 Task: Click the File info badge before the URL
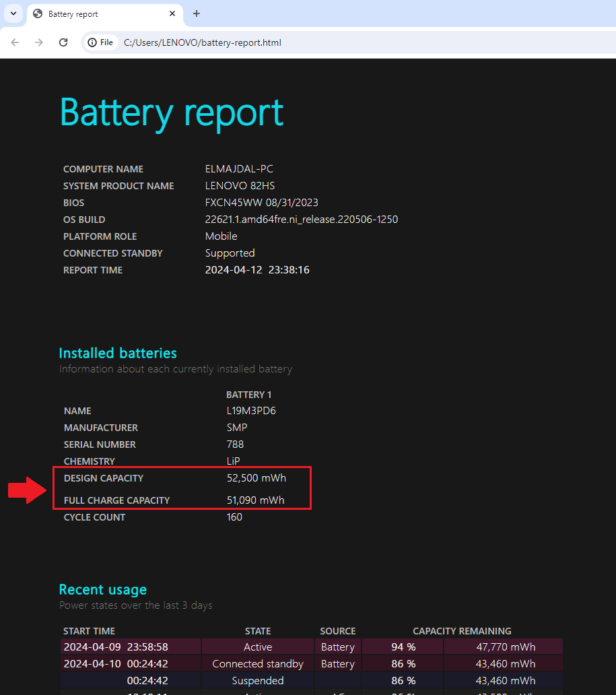[x=100, y=42]
